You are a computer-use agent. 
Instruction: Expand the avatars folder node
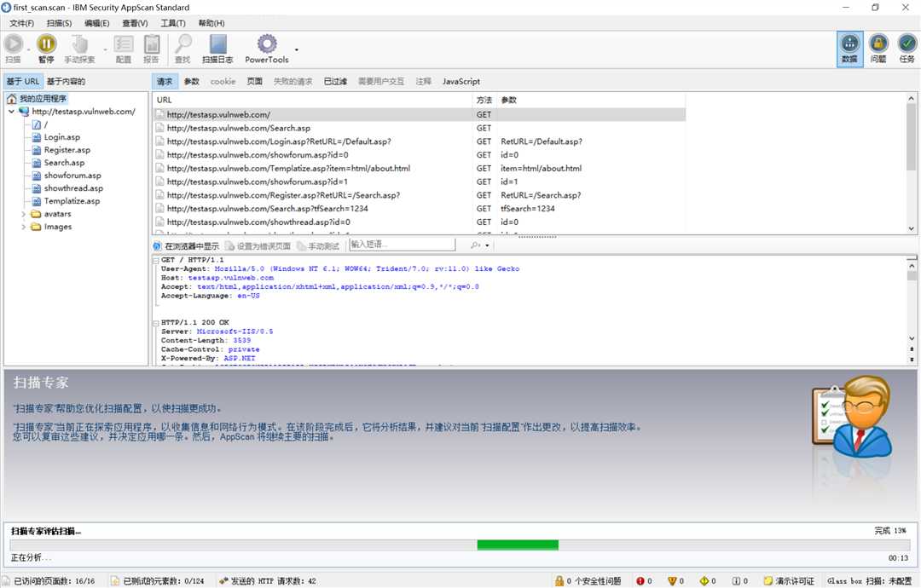click(x=24, y=214)
